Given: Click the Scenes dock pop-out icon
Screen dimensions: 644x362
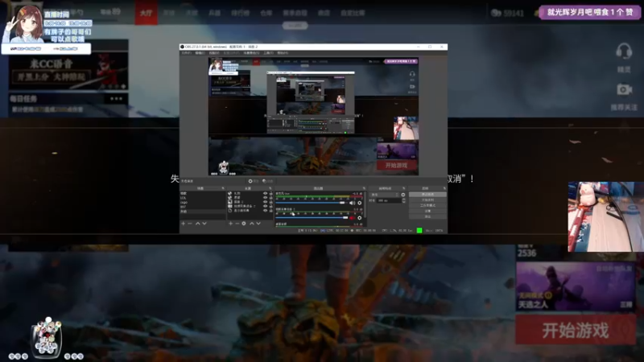Looking at the screenshot, I should click(x=223, y=188).
